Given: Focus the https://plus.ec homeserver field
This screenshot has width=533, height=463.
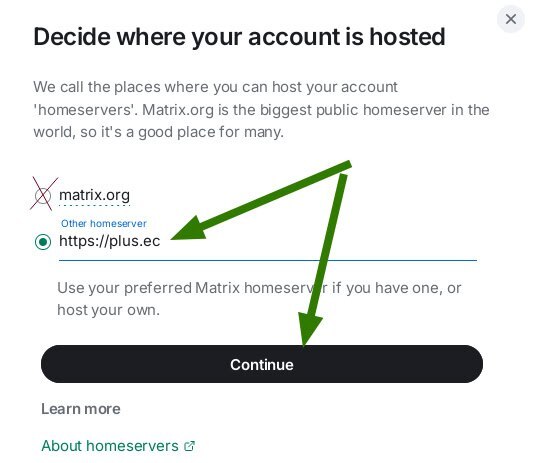Looking at the screenshot, I should tap(268, 241).
